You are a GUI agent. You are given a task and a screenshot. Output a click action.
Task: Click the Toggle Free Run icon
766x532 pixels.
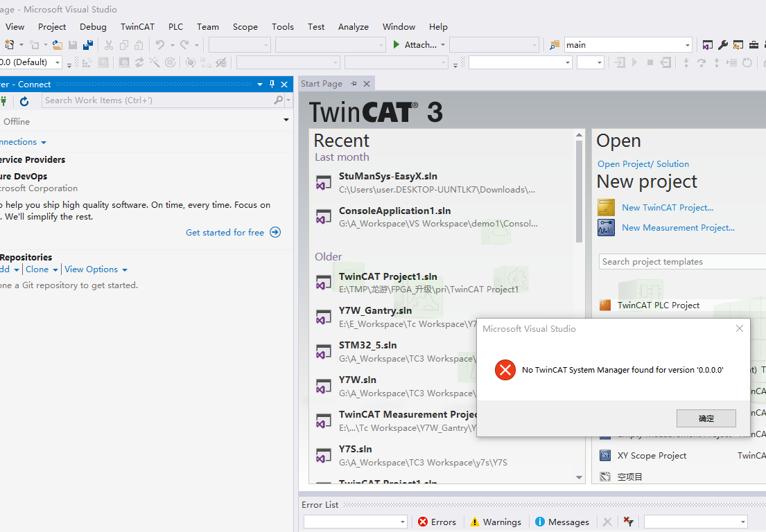(170, 62)
